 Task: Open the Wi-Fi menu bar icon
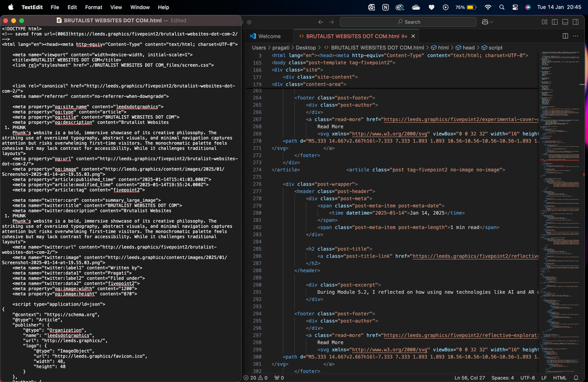coord(487,7)
